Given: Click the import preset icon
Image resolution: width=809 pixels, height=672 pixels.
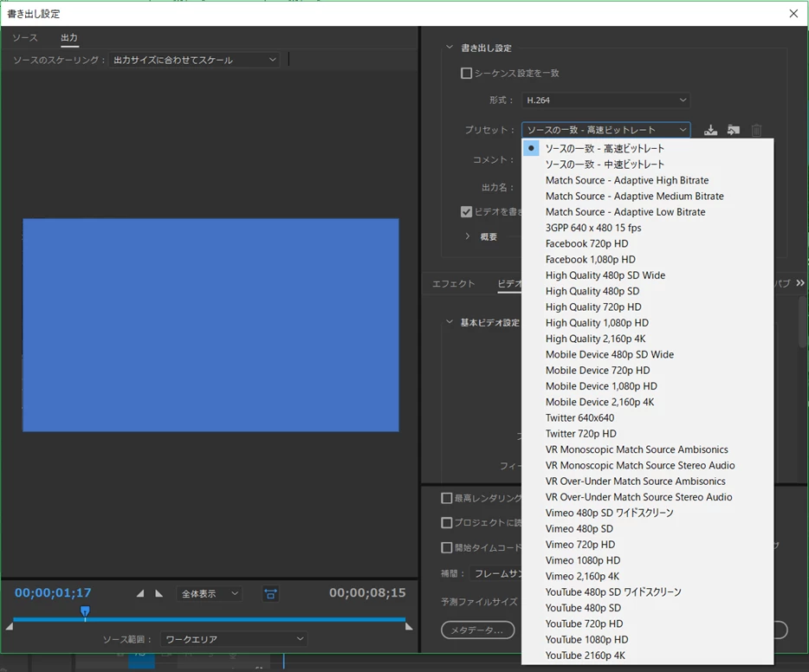Looking at the screenshot, I should [x=733, y=130].
